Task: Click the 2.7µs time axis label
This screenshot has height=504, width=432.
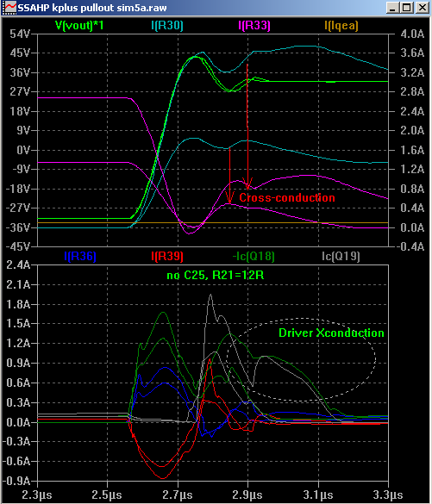Action: point(178,495)
